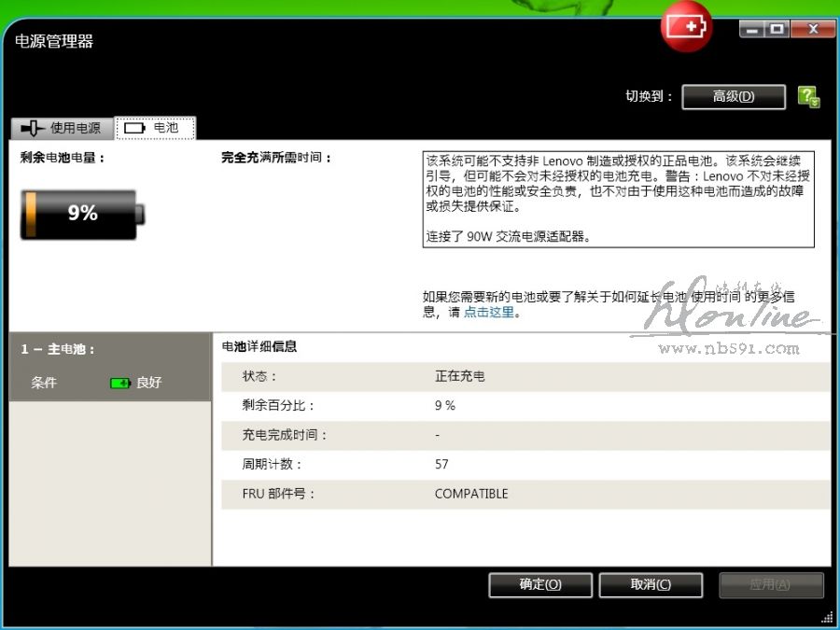Click the 连接了 90W 交流电源适配器 message

pos(509,236)
